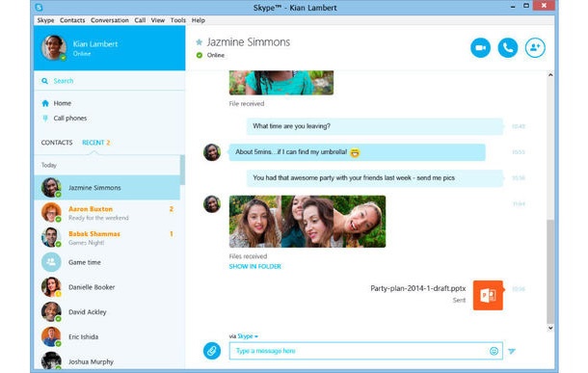Toggle the favorite star next to Jazmine Simmons
Screen dimensions: 588x373
[x=200, y=42]
